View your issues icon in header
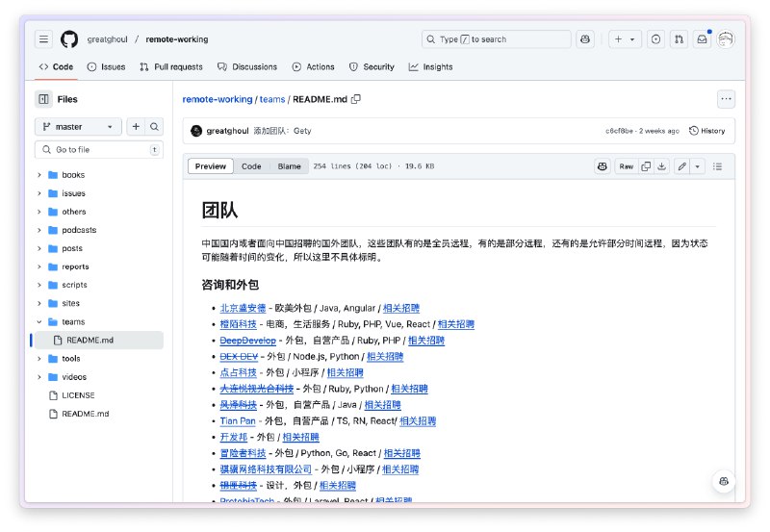Viewport: 770px width, 532px height. pyautogui.click(x=655, y=39)
